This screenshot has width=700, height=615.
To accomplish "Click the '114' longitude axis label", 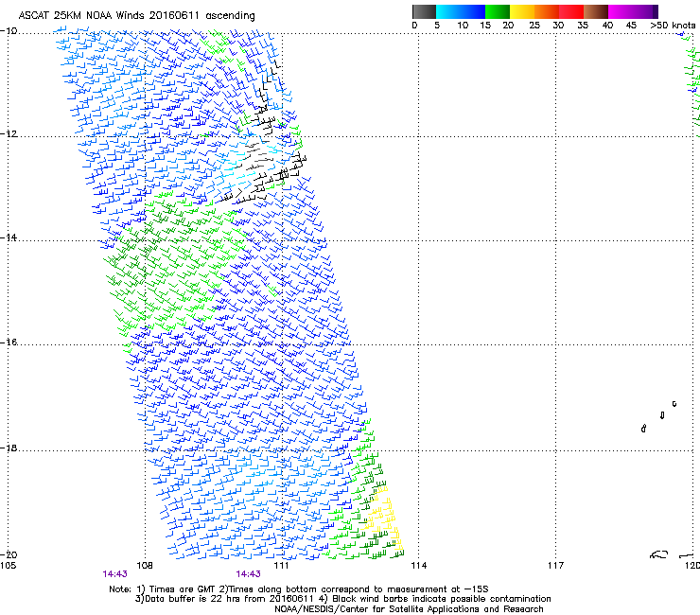I will point(418,566).
